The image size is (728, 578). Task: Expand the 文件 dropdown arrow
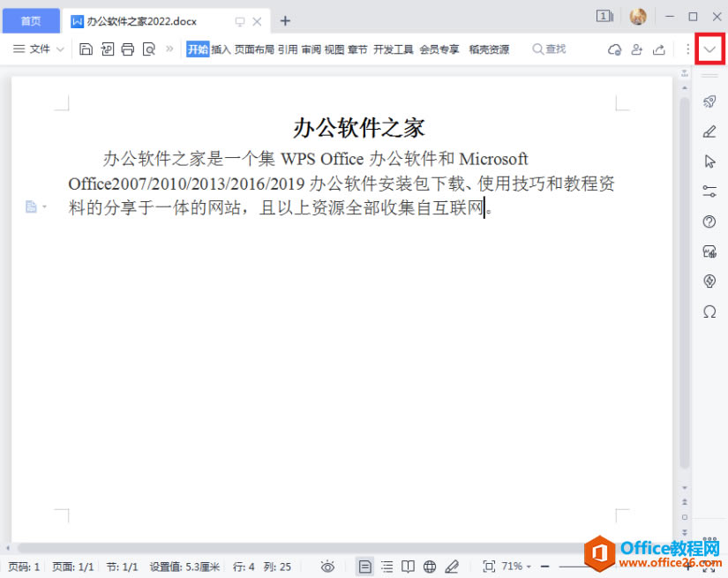point(60,49)
